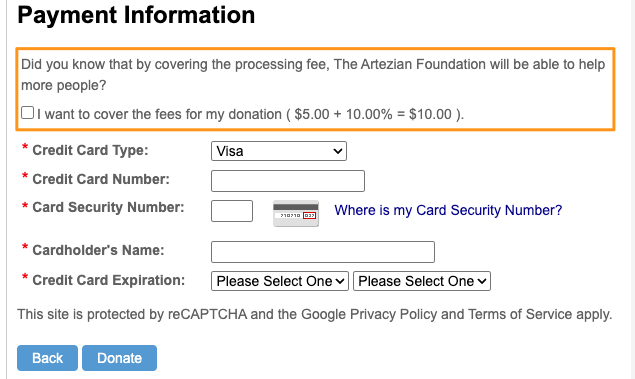Click the Donate button
The height and width of the screenshot is (379, 635).
pos(119,358)
